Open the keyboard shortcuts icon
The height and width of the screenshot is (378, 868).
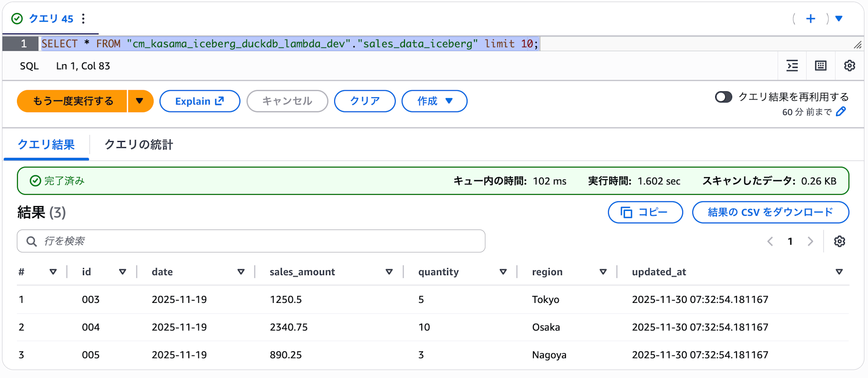821,66
